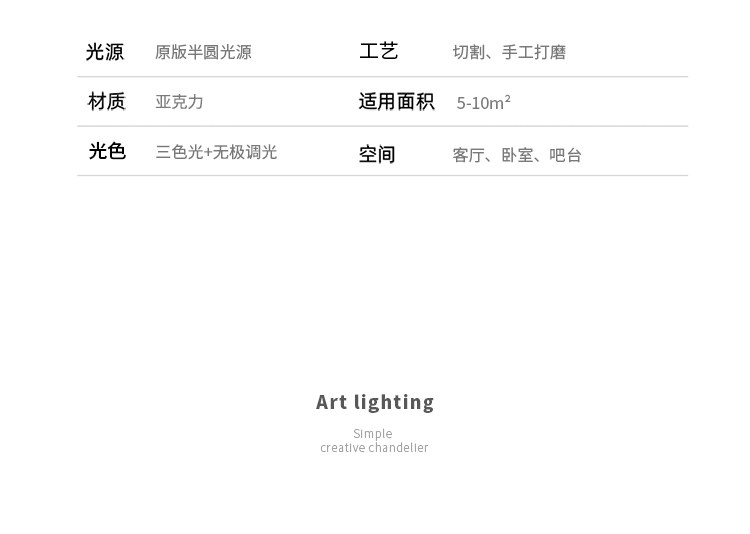The width and height of the screenshot is (750, 534).
Task: Click the word Simple below the heading
Action: (x=373, y=433)
